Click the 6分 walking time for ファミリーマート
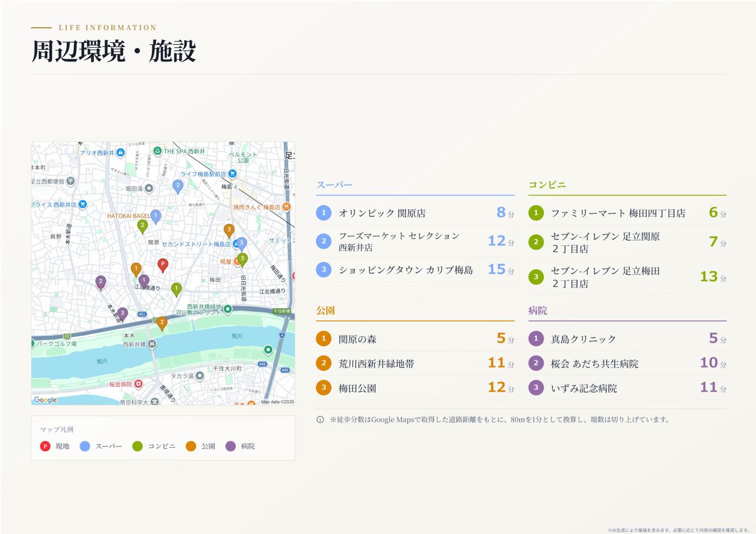The width and height of the screenshot is (756, 534). click(718, 213)
